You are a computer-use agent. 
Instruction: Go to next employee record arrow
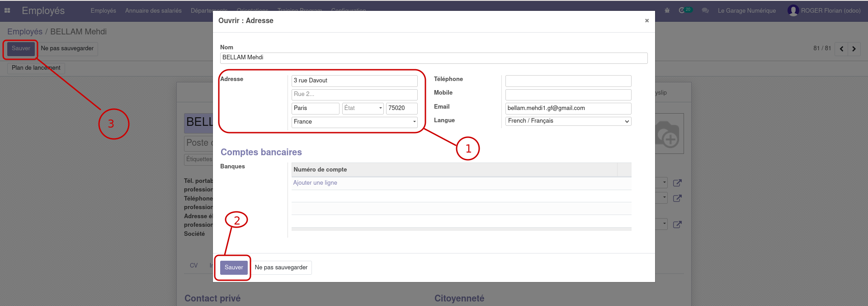(x=854, y=49)
